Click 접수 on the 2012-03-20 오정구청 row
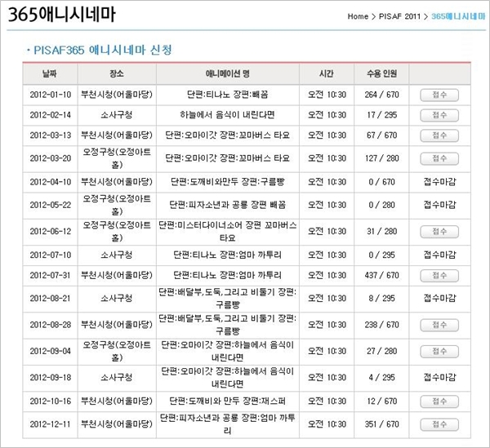The height and width of the screenshot is (448, 490). (439, 157)
